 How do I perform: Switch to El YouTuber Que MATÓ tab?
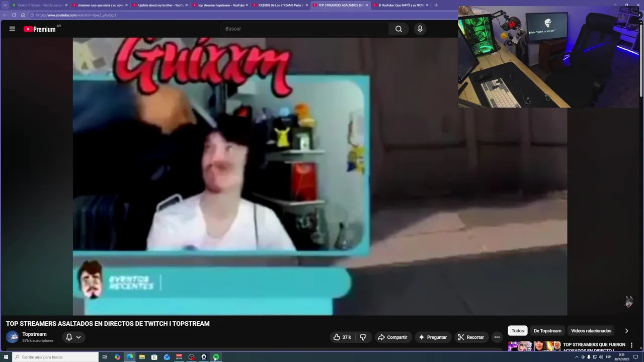[400, 5]
